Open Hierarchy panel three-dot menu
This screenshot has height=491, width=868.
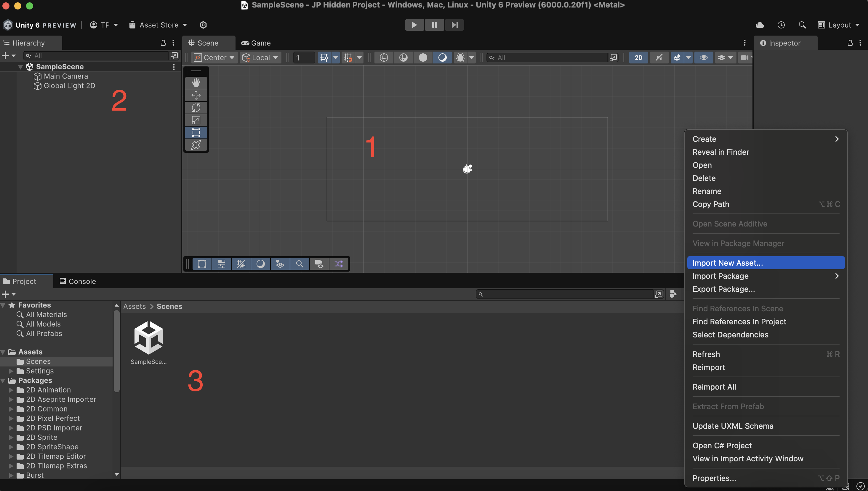tap(173, 43)
